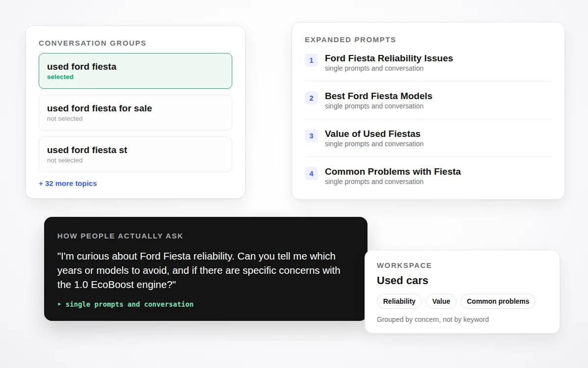Click the "How People Actually Ask" heading

click(x=120, y=236)
